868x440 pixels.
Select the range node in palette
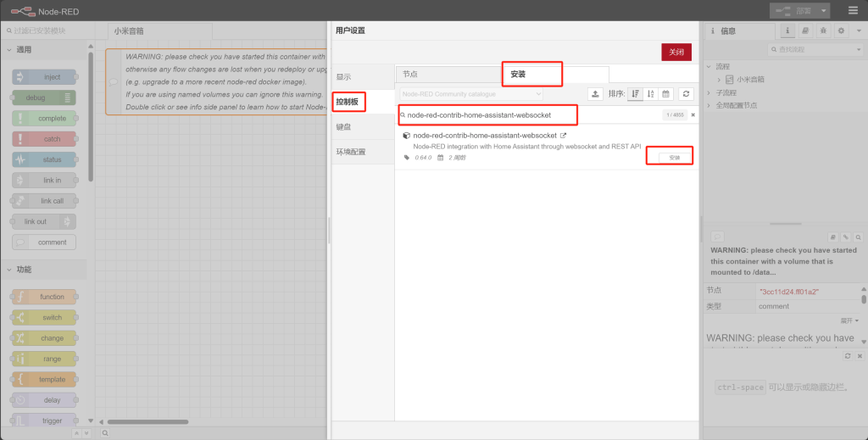tap(44, 359)
